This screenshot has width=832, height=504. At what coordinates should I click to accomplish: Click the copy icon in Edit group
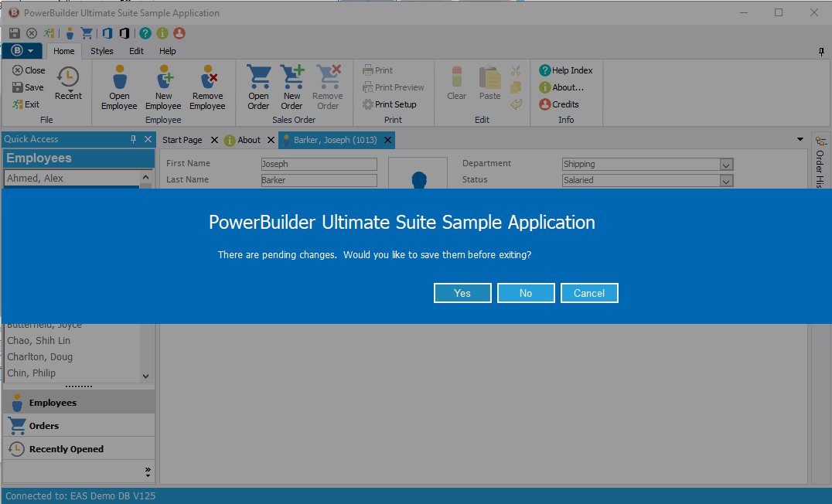(516, 87)
